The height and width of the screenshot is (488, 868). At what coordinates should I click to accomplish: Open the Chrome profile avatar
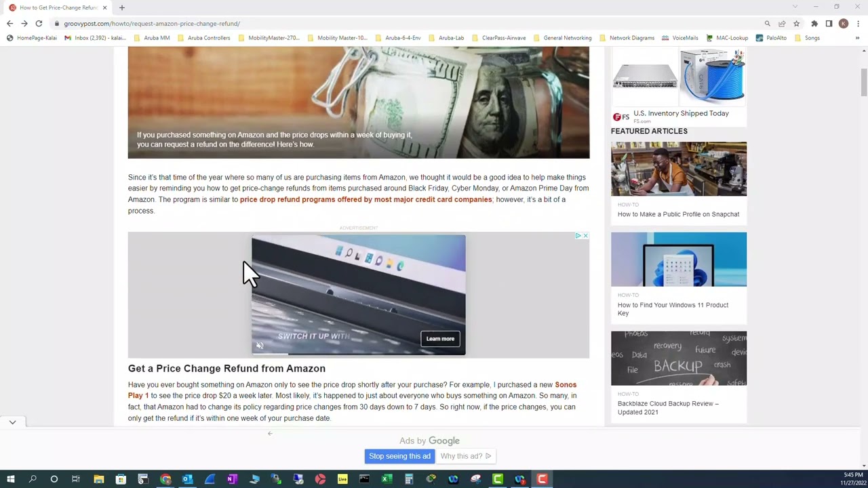click(844, 24)
